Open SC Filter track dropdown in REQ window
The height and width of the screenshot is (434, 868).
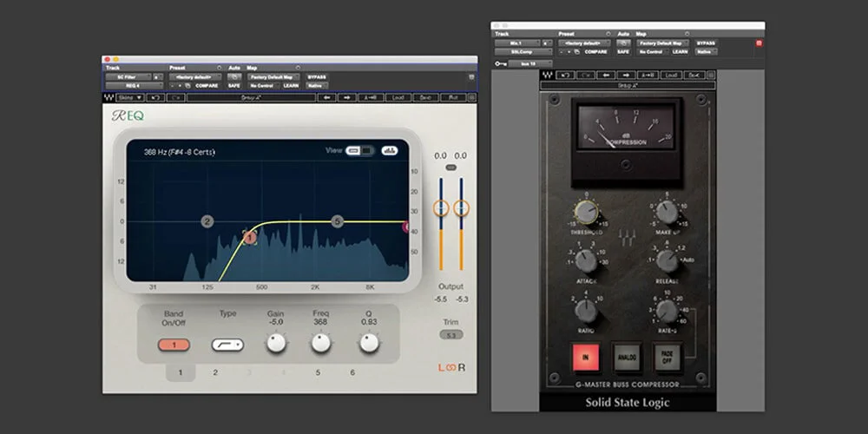129,77
